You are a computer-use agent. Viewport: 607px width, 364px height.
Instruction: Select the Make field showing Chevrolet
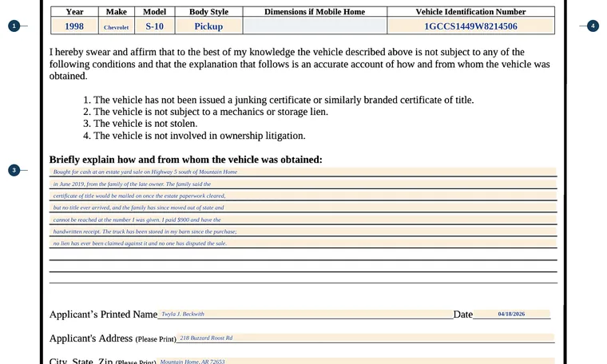[116, 26]
